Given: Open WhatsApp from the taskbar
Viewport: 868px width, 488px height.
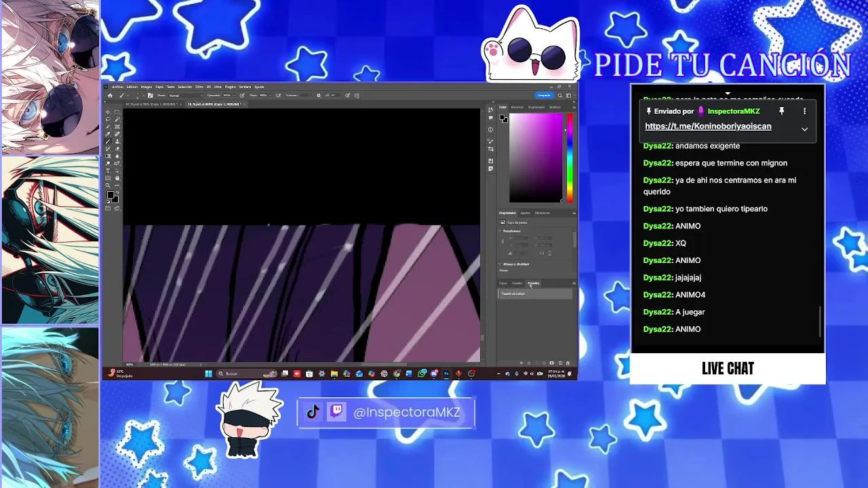Looking at the screenshot, I should click(x=422, y=373).
